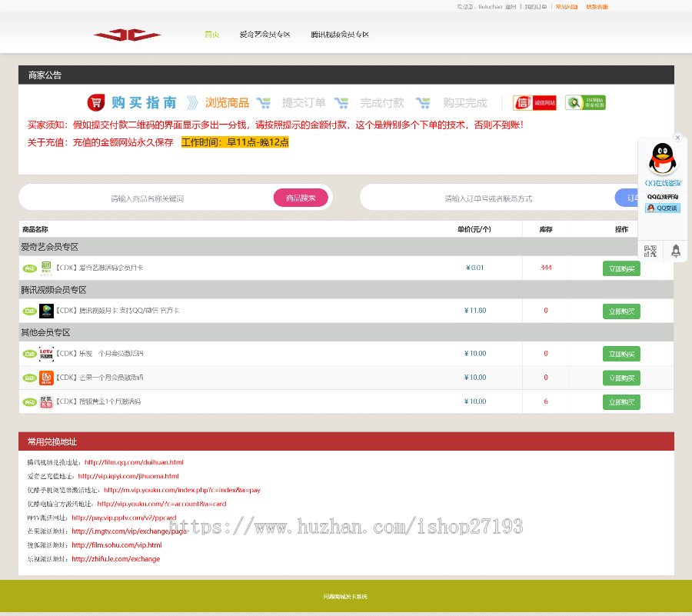Click product name 【CDK】爱奇艺激活码会员月卡
692x616 pixels.
coord(99,268)
